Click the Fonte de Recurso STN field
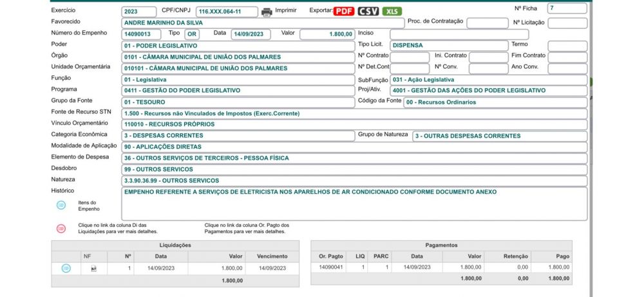Image resolution: width=644 pixels, height=297 pixels. pos(354,114)
